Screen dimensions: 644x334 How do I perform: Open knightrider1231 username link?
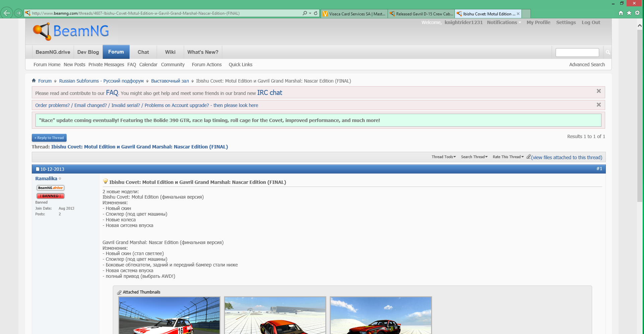tap(464, 22)
